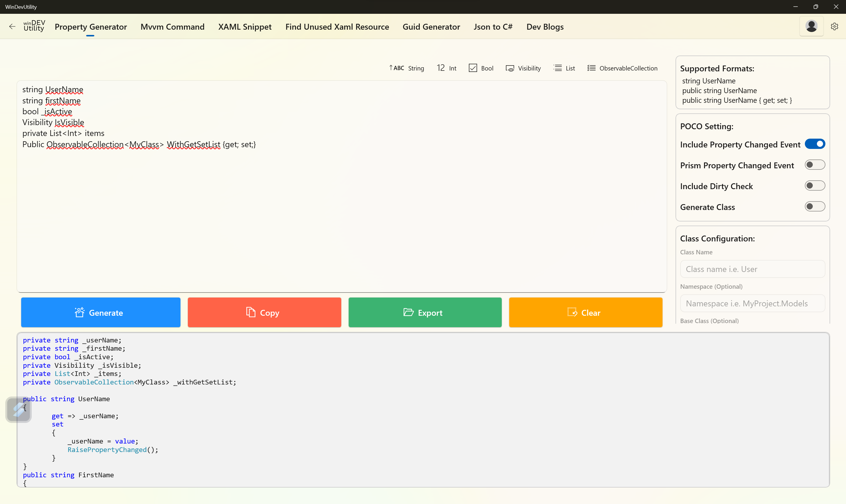The height and width of the screenshot is (504, 846).
Task: Click the Class Name input field
Action: click(752, 269)
